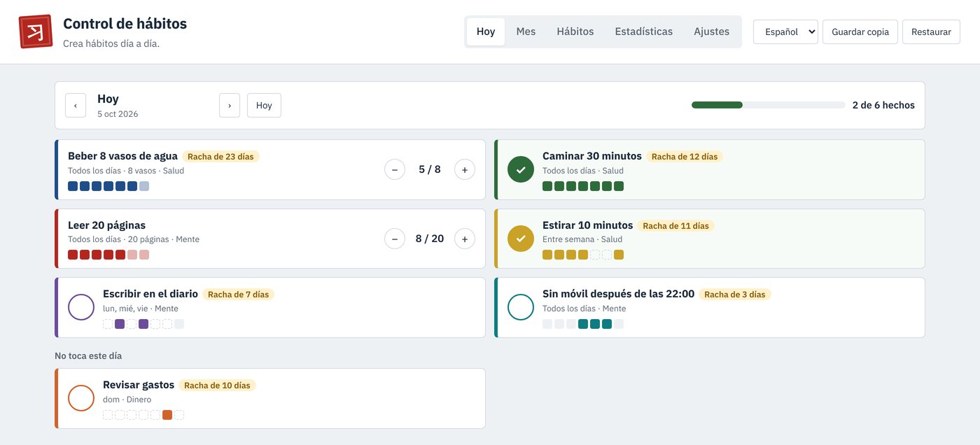Click the 5 oct 2026 date text
The width and height of the screenshot is (980, 445).
[x=118, y=114]
